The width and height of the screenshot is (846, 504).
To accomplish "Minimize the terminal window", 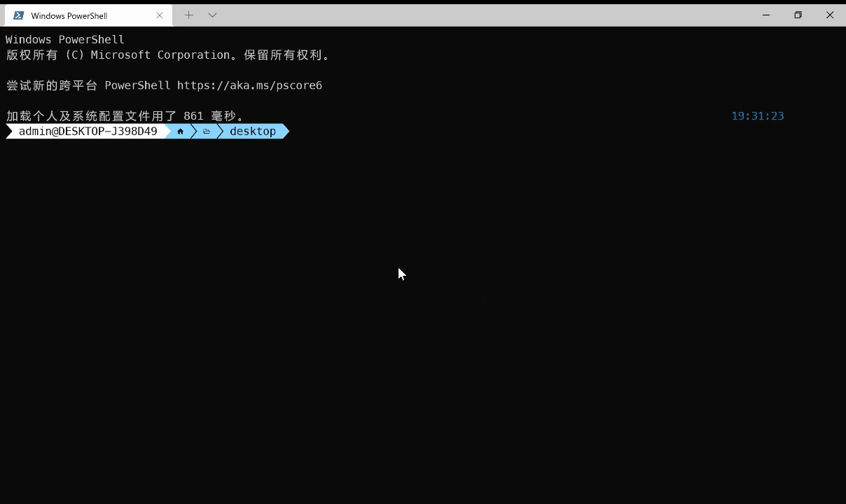I will [x=766, y=15].
